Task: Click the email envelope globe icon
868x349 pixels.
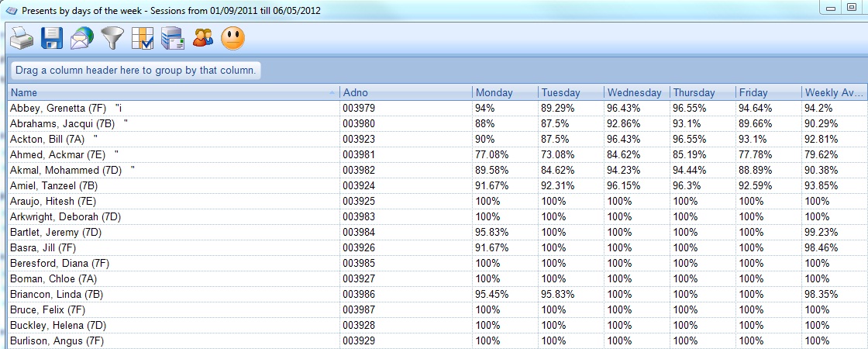Action: [x=82, y=39]
